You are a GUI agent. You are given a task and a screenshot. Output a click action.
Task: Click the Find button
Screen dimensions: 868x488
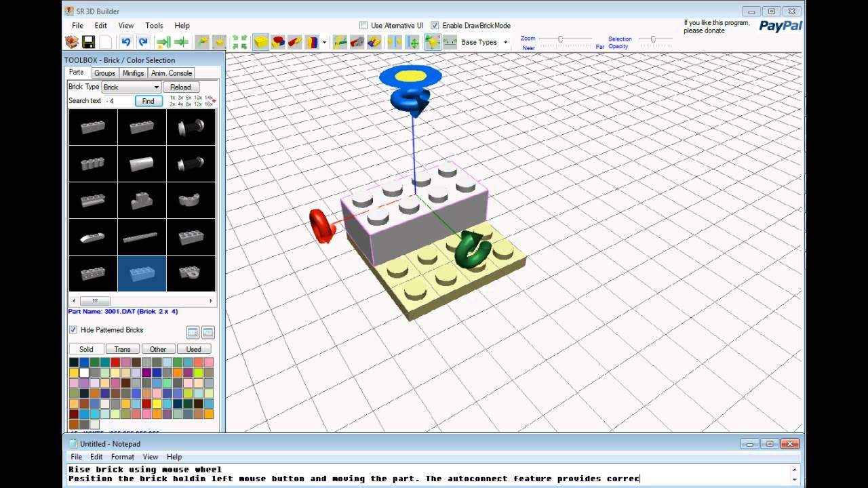pos(148,101)
